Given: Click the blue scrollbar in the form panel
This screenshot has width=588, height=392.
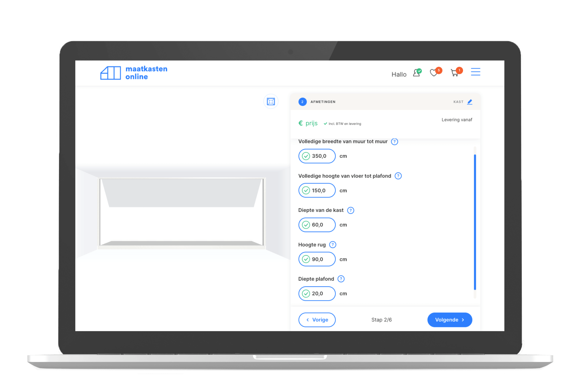Looking at the screenshot, I should click(475, 222).
